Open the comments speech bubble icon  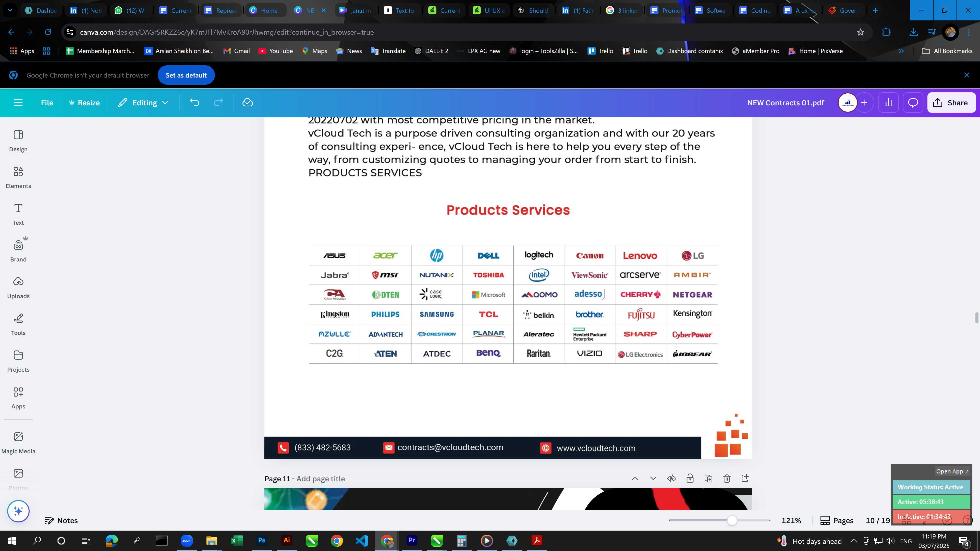(x=913, y=103)
